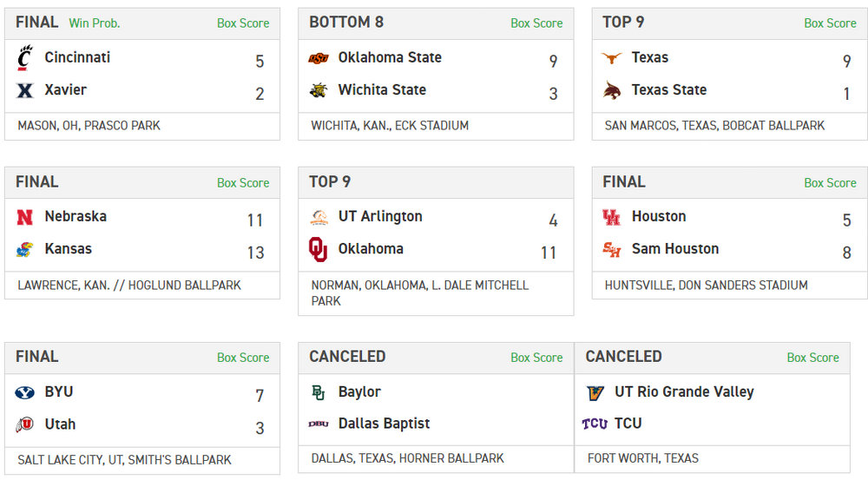The width and height of the screenshot is (868, 480).
Task: Select the Sam Houston team name
Action: coord(675,248)
